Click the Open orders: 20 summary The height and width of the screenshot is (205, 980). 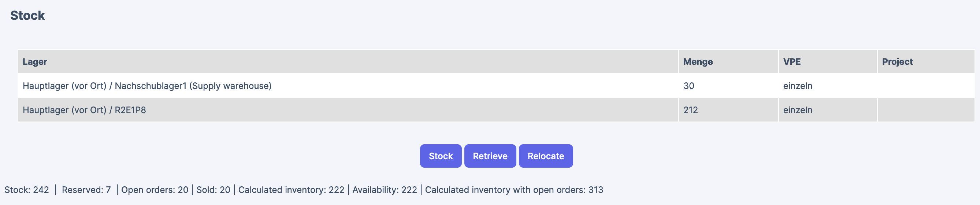155,190
